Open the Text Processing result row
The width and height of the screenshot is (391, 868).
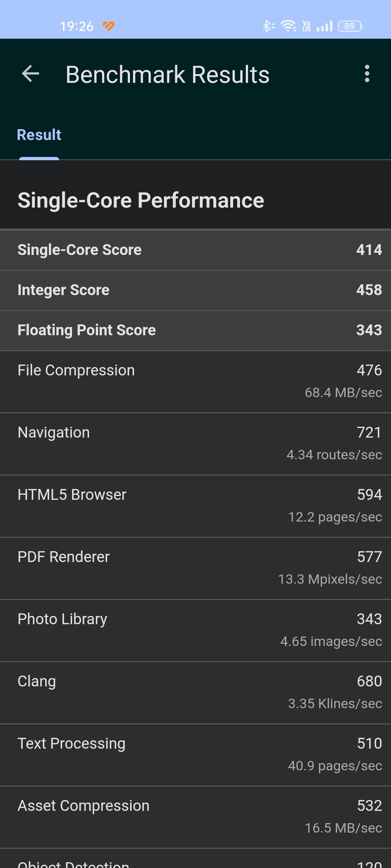(195, 755)
